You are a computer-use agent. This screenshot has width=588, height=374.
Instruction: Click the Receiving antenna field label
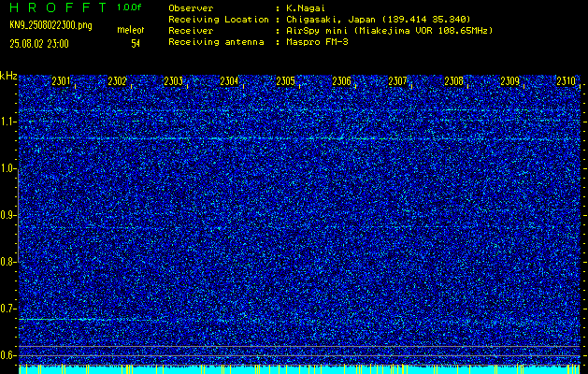[216, 42]
